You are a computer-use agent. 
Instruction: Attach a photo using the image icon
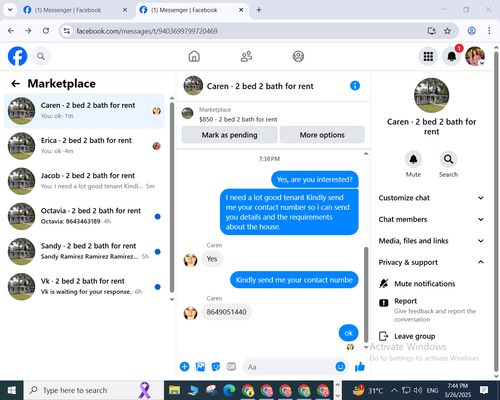200,367
